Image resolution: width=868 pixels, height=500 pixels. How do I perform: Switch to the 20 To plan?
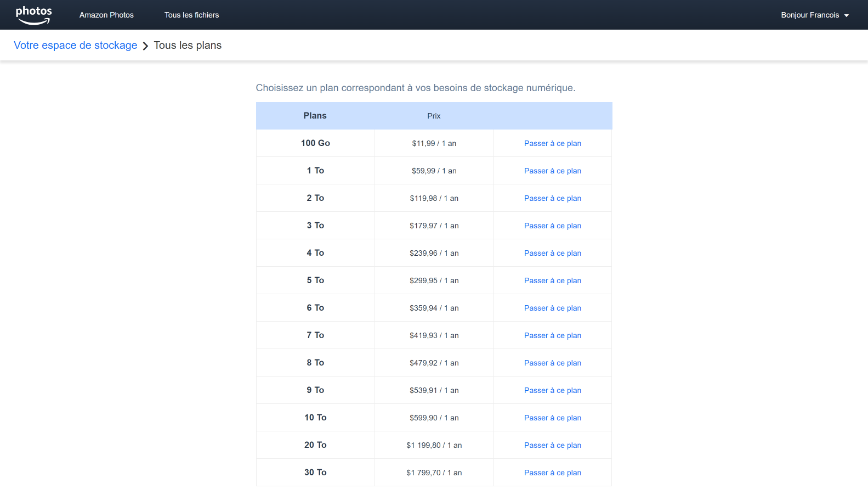(x=552, y=445)
